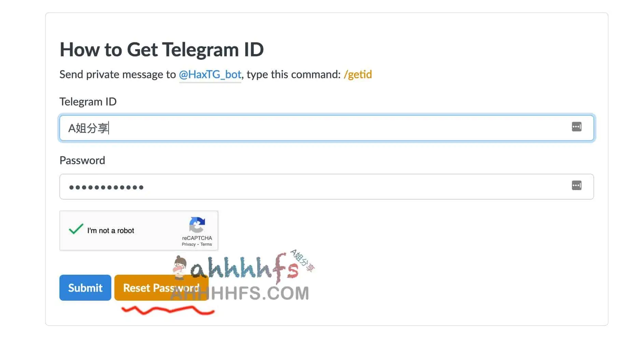Click the "I'm not a robot" label

pyautogui.click(x=111, y=231)
